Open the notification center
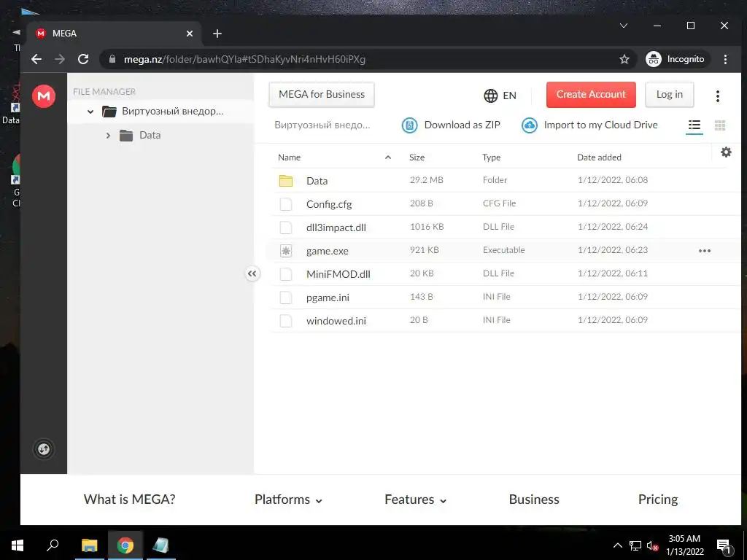The width and height of the screenshot is (747, 560). tap(723, 546)
